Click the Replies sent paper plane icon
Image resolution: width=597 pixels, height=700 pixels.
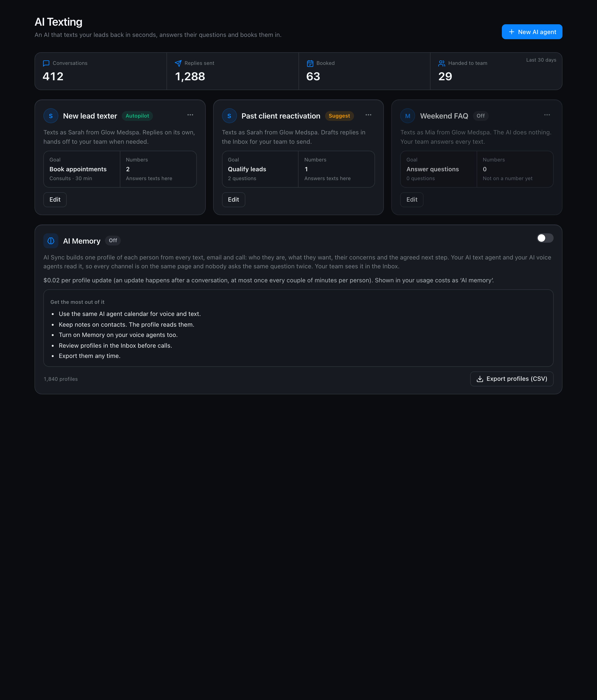click(x=178, y=63)
